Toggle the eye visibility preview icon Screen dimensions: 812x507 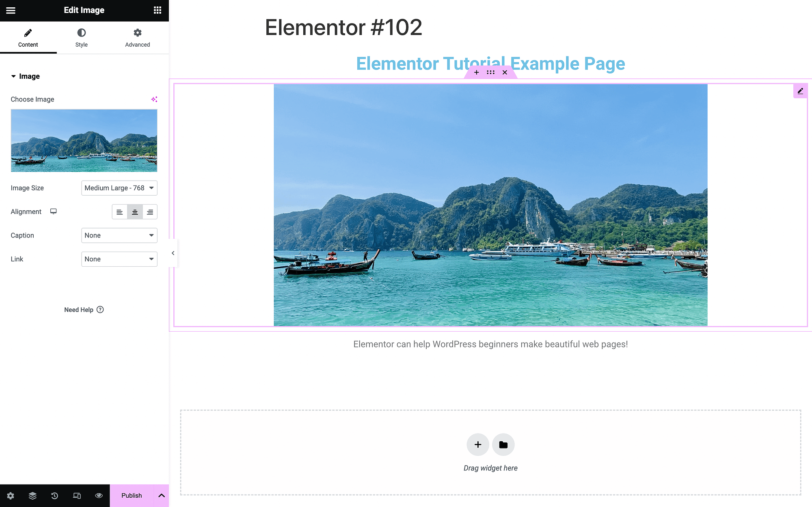99,495
